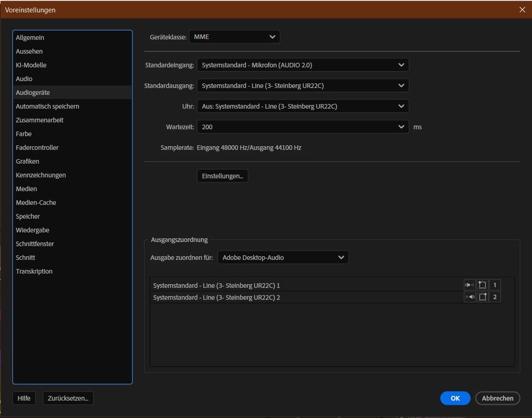Select Allgemein preferences category

pyautogui.click(x=72, y=38)
